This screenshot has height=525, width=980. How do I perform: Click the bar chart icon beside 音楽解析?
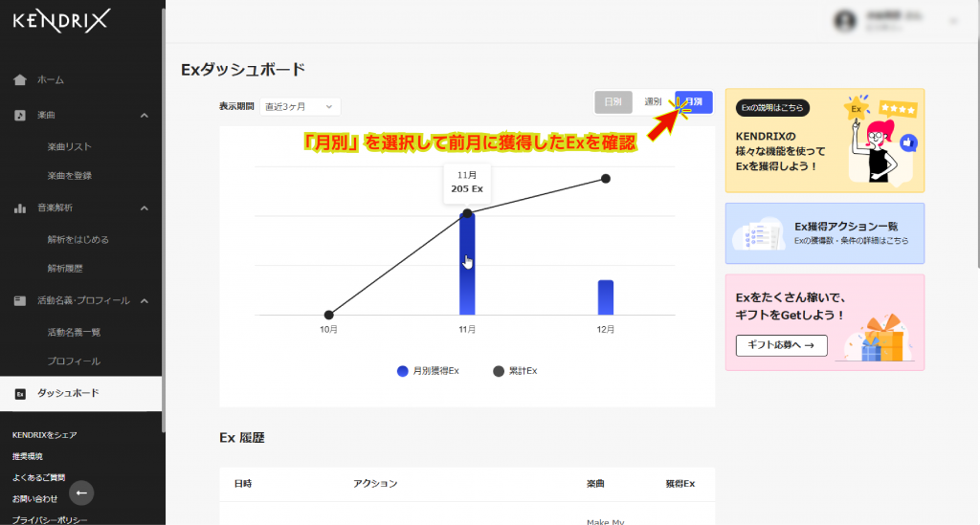tap(20, 208)
